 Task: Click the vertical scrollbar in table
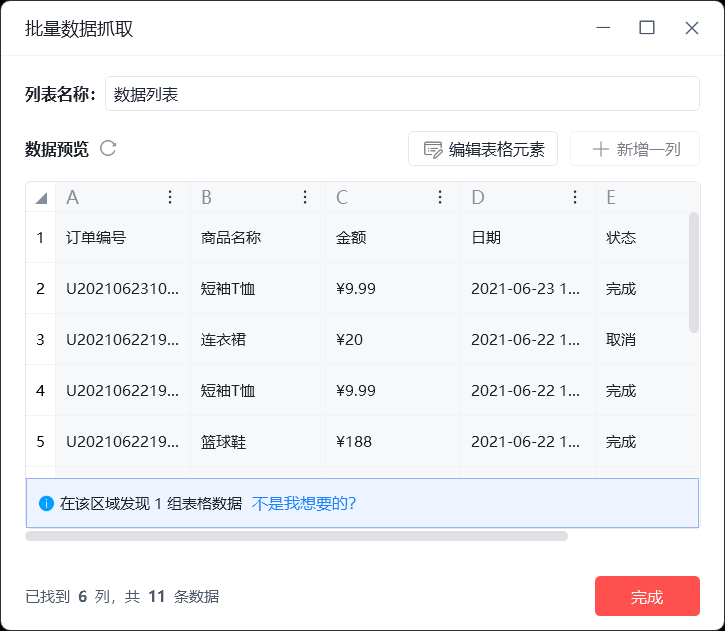coord(694,272)
